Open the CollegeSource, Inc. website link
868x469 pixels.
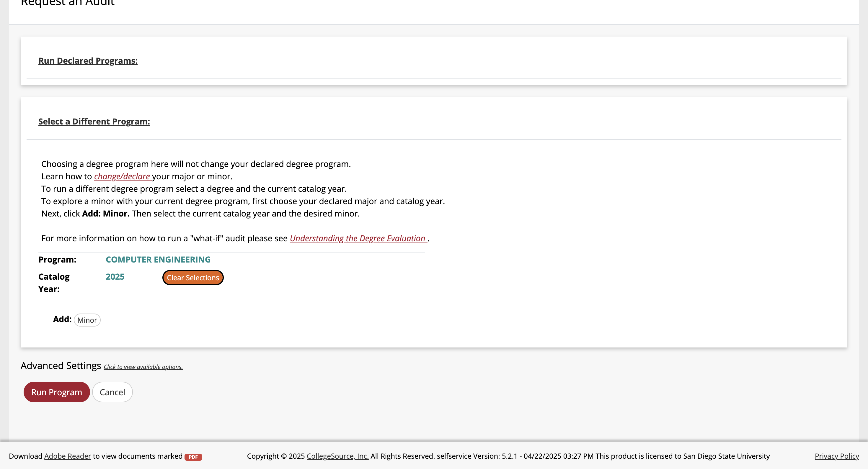click(x=337, y=456)
